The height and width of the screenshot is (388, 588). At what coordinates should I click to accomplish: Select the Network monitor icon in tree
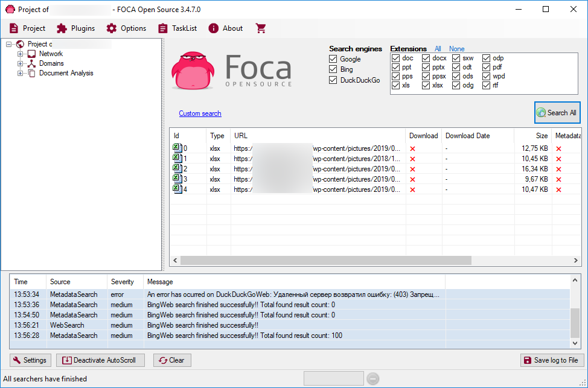[32, 54]
